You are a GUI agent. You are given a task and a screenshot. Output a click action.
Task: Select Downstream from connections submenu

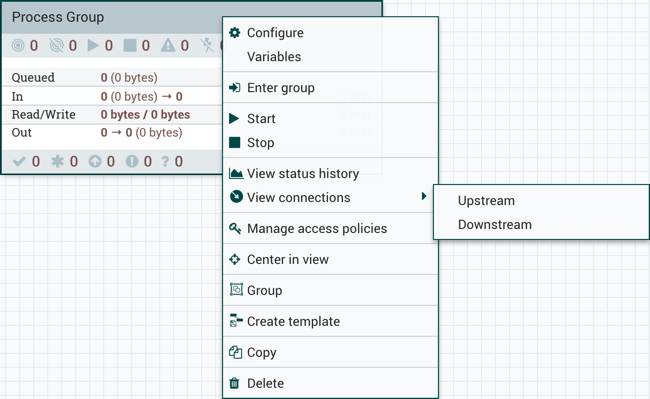pyautogui.click(x=495, y=225)
